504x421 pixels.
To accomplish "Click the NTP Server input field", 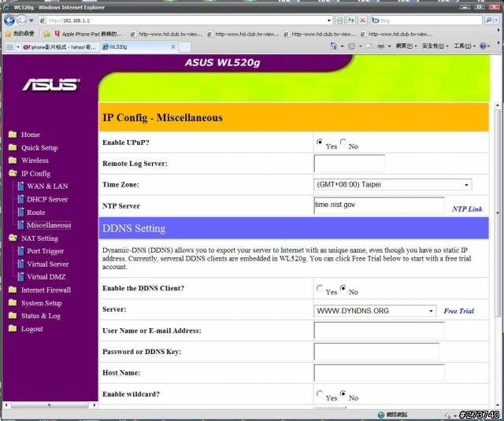I will 380,205.
